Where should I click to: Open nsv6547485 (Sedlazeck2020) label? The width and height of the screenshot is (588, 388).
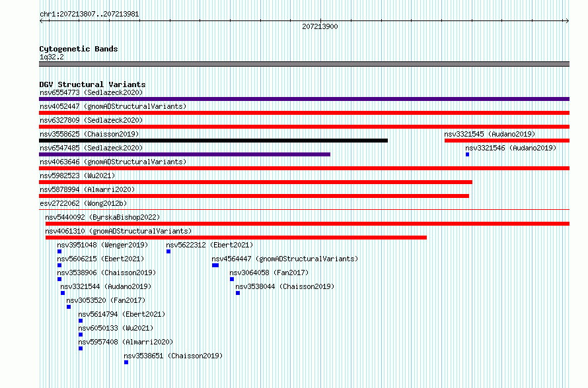coord(91,148)
